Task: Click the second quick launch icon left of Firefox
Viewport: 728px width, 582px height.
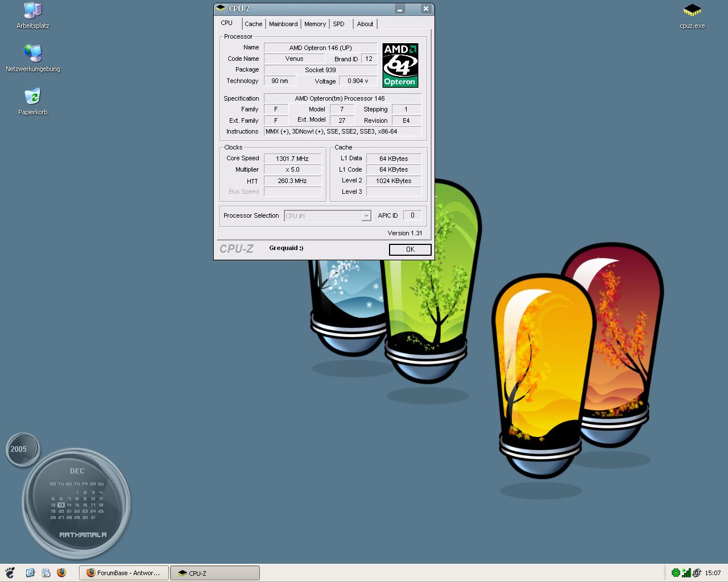Action: point(46,573)
